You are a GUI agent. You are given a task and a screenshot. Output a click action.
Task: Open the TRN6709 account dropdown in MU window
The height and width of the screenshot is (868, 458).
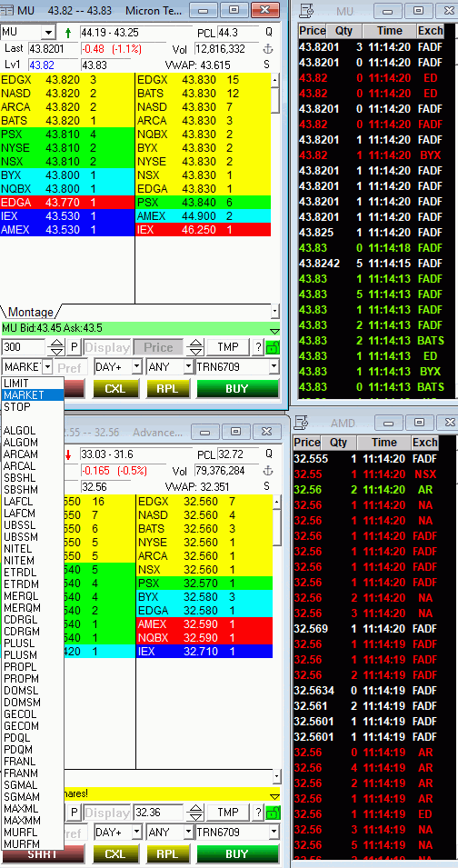coord(274,366)
